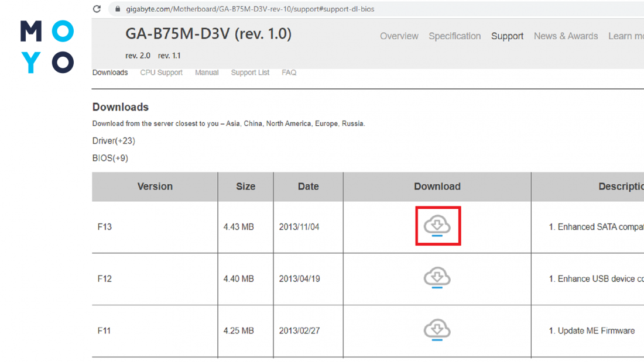This screenshot has height=362, width=644.
Task: Download the F11 BIOS version
Action: 437,329
